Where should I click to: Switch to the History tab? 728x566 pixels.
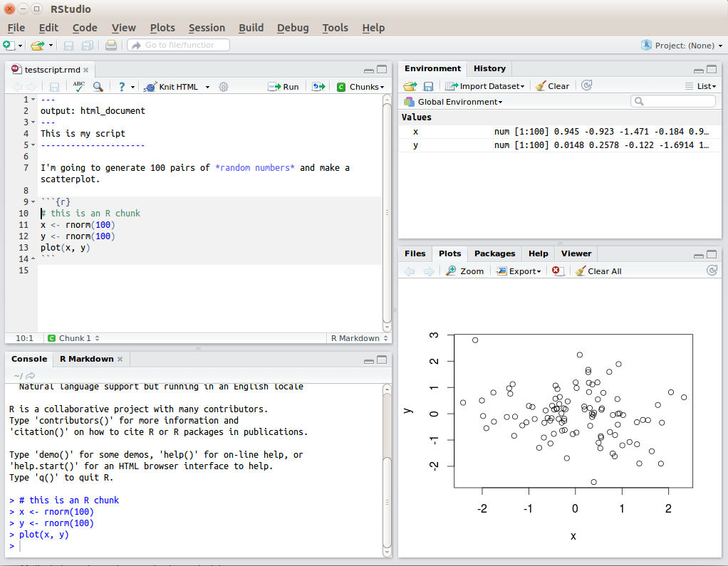tap(489, 68)
